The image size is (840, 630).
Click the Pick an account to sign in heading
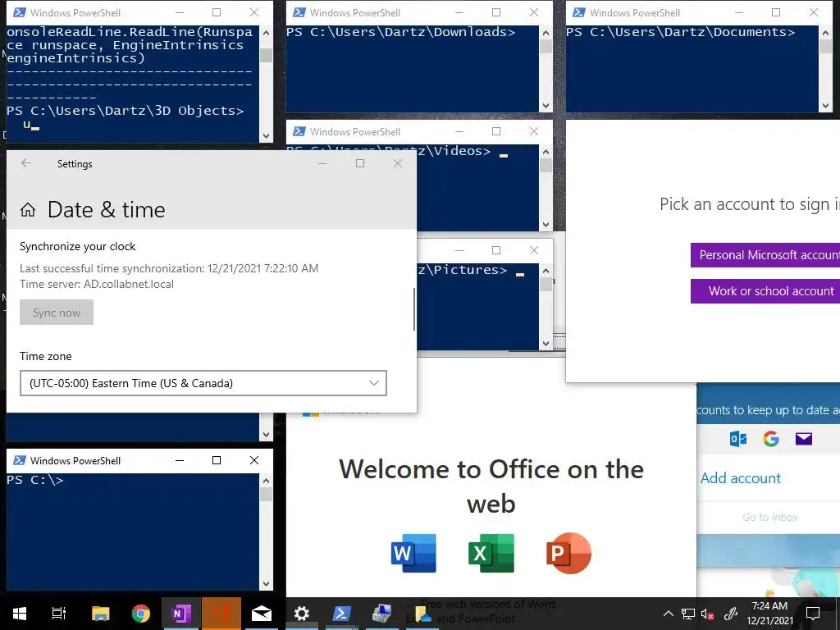(750, 204)
